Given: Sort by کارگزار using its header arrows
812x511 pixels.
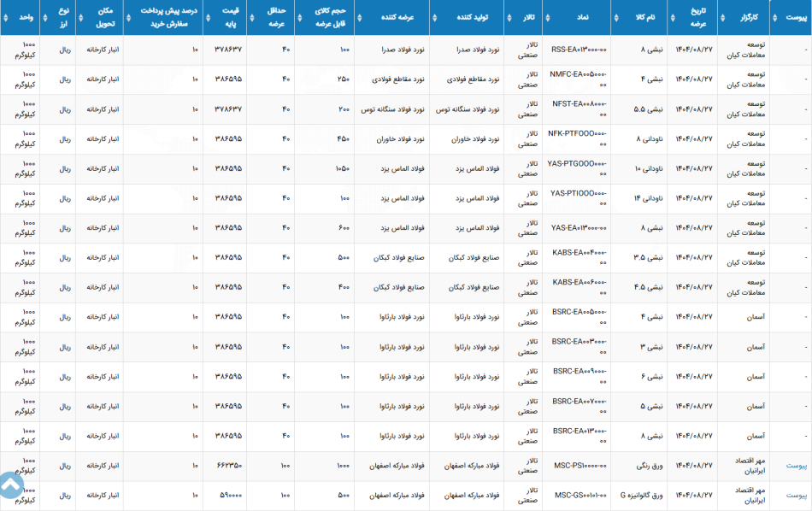Looking at the screenshot, I should (x=723, y=18).
